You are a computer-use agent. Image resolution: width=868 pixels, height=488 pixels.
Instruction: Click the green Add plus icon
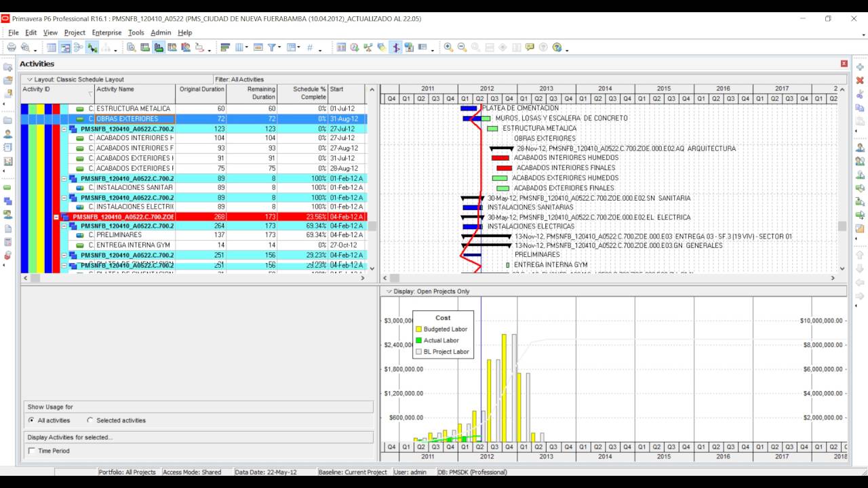860,67
